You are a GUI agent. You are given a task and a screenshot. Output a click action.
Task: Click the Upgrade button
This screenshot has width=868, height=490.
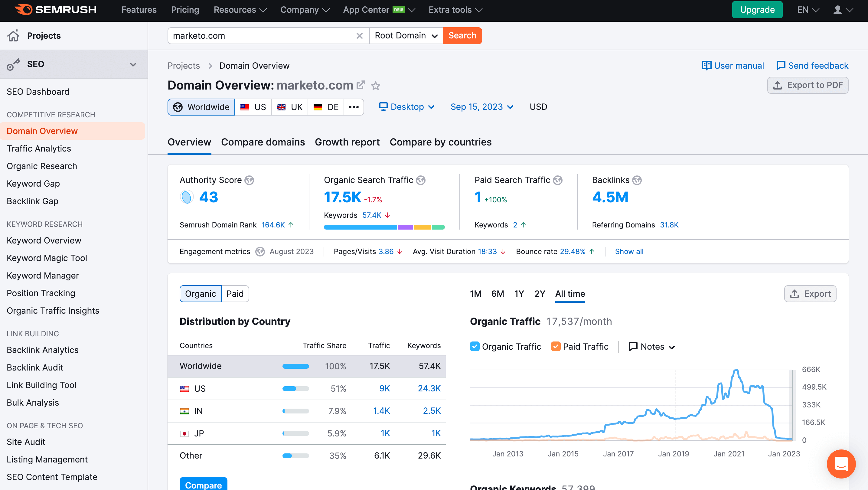(757, 10)
